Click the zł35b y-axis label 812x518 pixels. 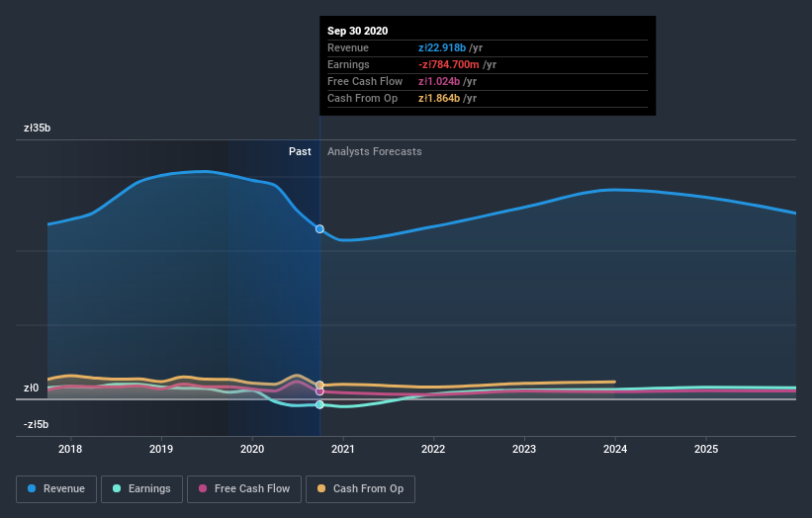click(38, 128)
